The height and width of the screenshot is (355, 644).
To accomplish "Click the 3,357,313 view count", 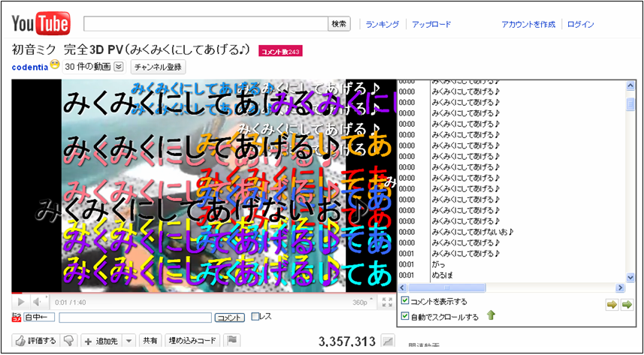I will pos(347,341).
